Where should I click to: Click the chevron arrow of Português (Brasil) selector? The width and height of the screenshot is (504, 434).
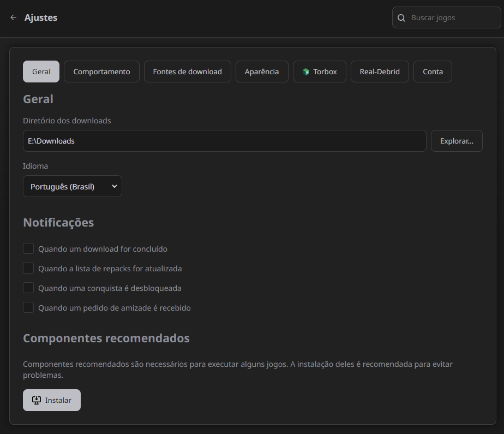(114, 186)
